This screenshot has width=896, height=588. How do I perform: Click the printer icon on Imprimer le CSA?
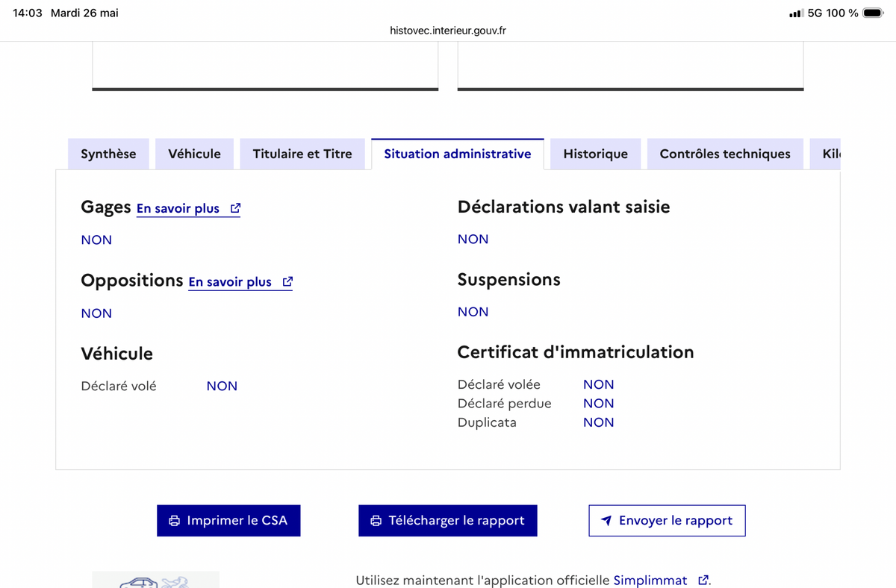175,521
